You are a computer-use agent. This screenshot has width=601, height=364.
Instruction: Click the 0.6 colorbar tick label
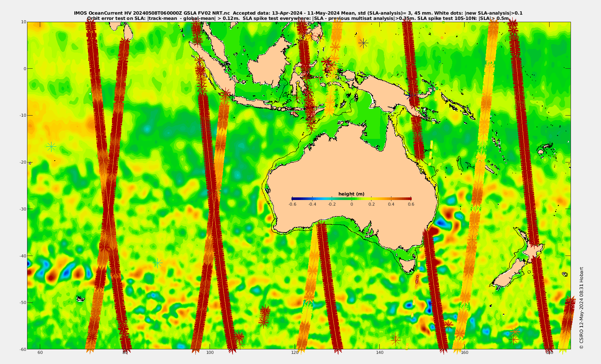point(411,205)
